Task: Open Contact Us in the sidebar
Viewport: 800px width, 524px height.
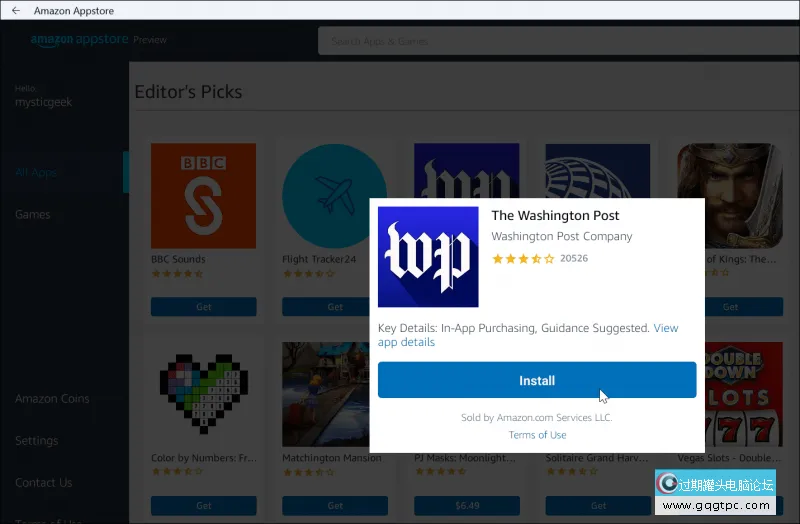Action: click(43, 482)
